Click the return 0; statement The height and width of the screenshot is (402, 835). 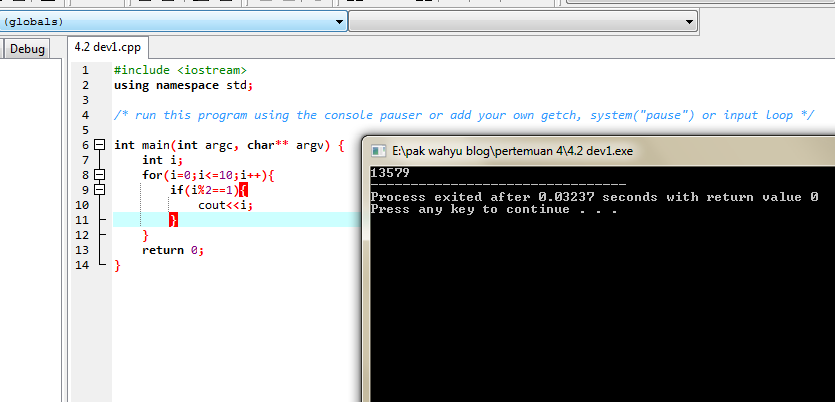click(x=173, y=250)
